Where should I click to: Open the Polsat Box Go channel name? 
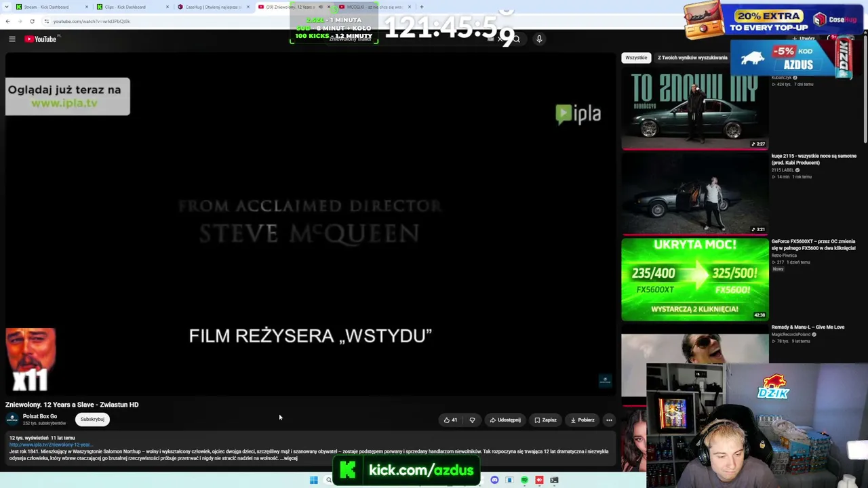click(x=40, y=416)
